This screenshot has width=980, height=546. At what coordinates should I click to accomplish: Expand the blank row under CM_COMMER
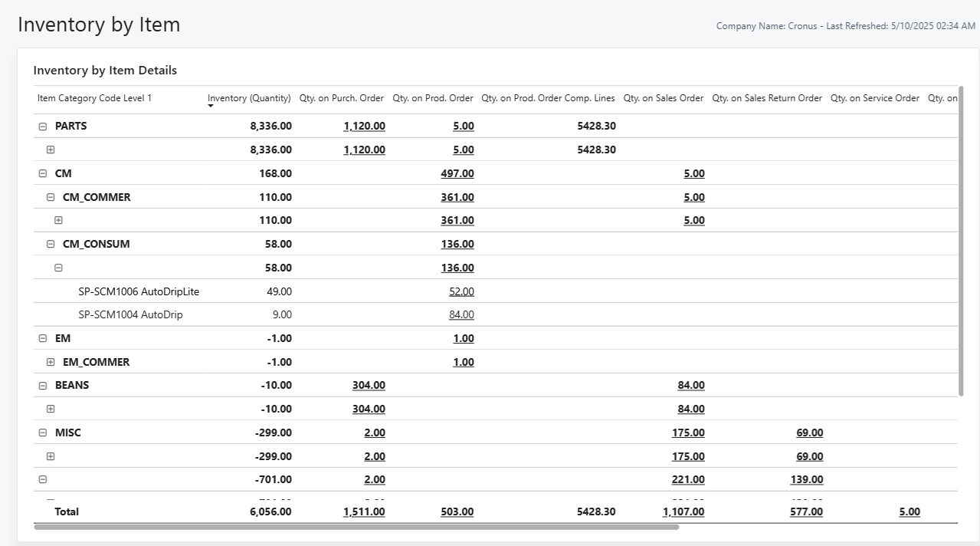pos(58,221)
